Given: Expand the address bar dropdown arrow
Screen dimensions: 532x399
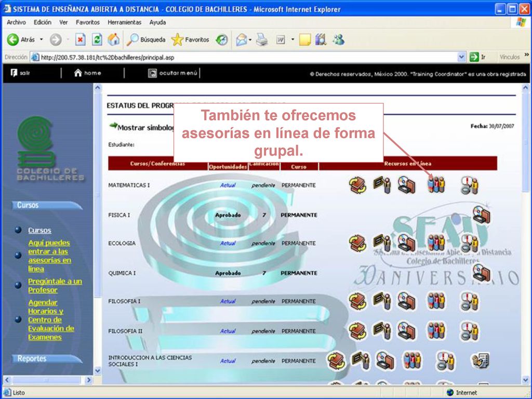Looking at the screenshot, I should 461,57.
